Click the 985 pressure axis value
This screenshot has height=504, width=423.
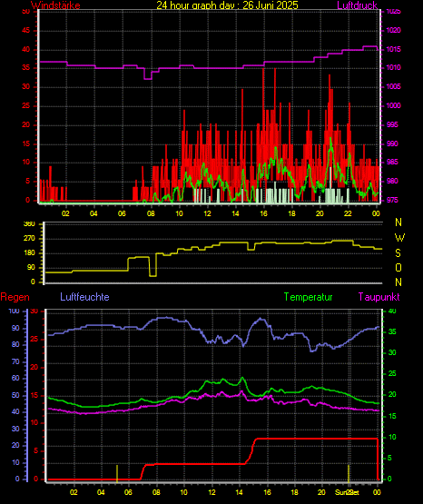(392, 162)
